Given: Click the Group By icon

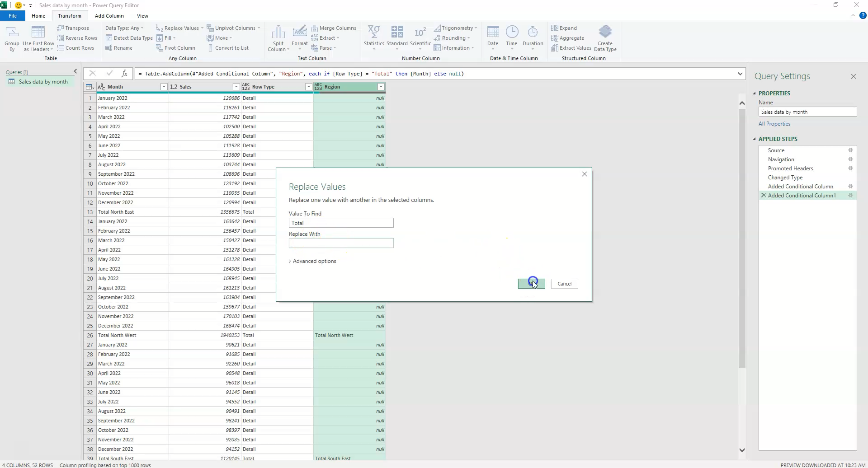Looking at the screenshot, I should pyautogui.click(x=12, y=38).
